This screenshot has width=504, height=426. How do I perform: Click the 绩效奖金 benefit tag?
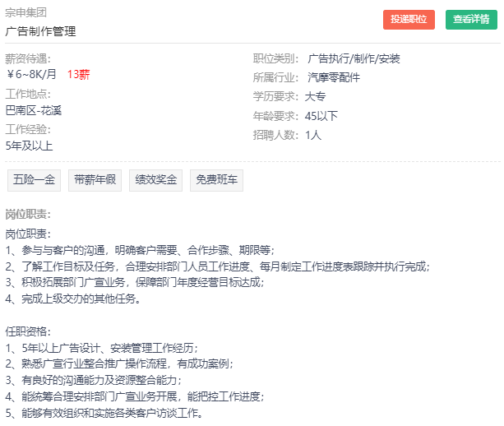coord(156,180)
